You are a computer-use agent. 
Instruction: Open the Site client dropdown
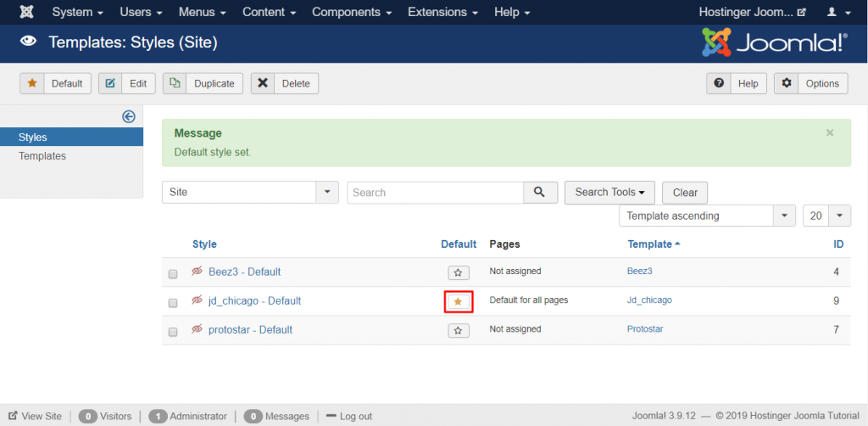(250, 193)
